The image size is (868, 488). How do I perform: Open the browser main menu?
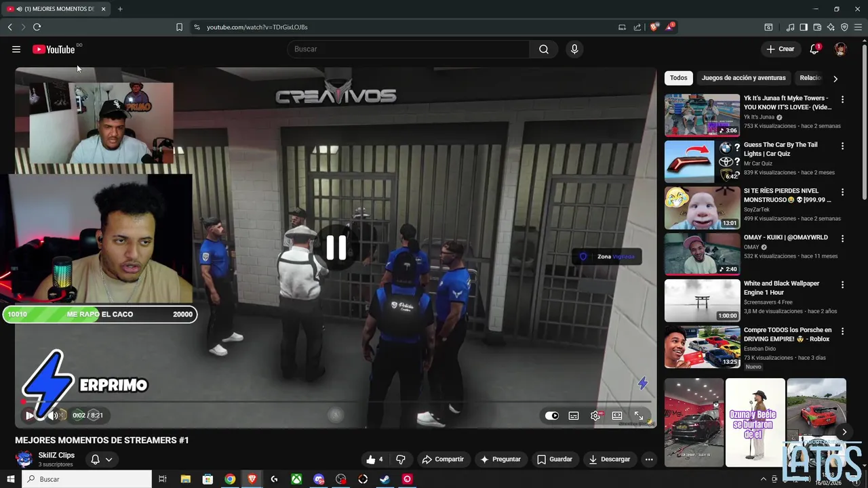(858, 27)
